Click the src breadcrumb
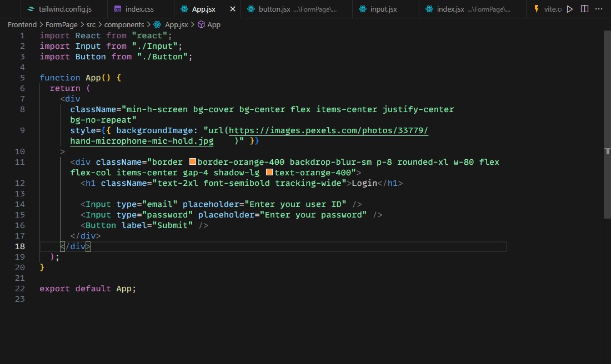611x364 pixels. click(x=91, y=24)
